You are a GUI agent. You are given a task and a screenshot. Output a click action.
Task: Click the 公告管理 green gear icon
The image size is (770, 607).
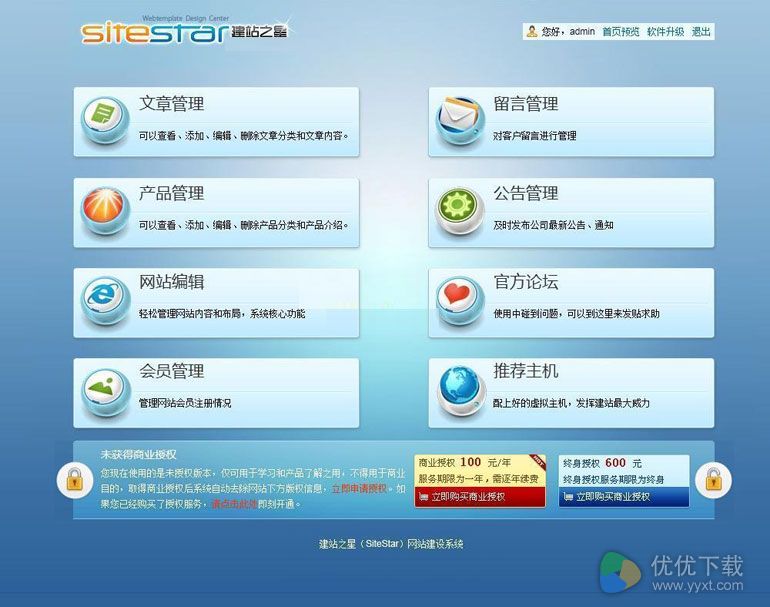pyautogui.click(x=459, y=210)
